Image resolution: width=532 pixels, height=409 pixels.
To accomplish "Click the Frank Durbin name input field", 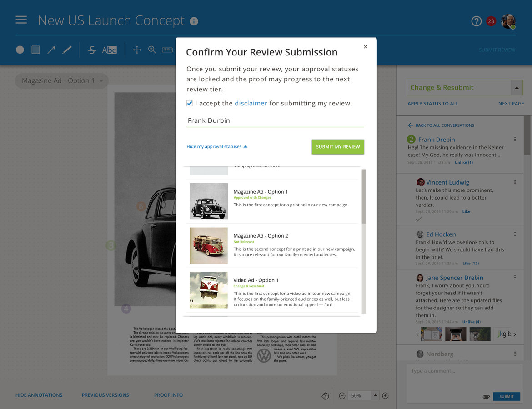I will 275,121.
